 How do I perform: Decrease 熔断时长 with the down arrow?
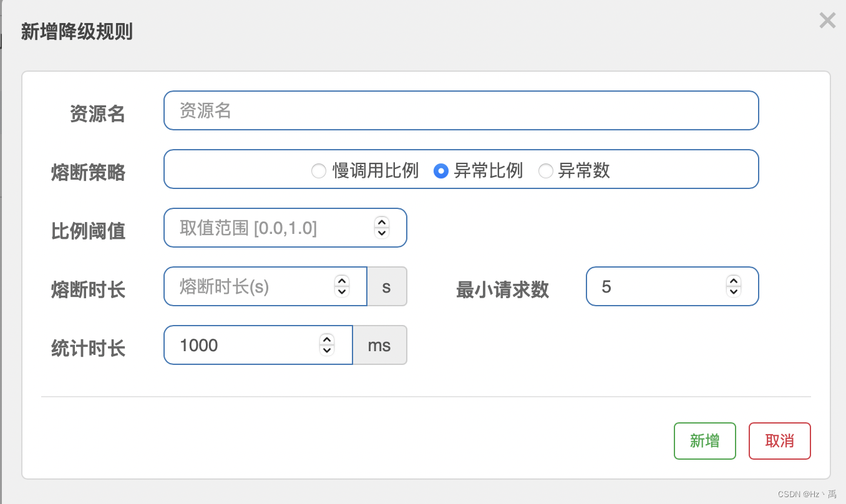(x=342, y=291)
